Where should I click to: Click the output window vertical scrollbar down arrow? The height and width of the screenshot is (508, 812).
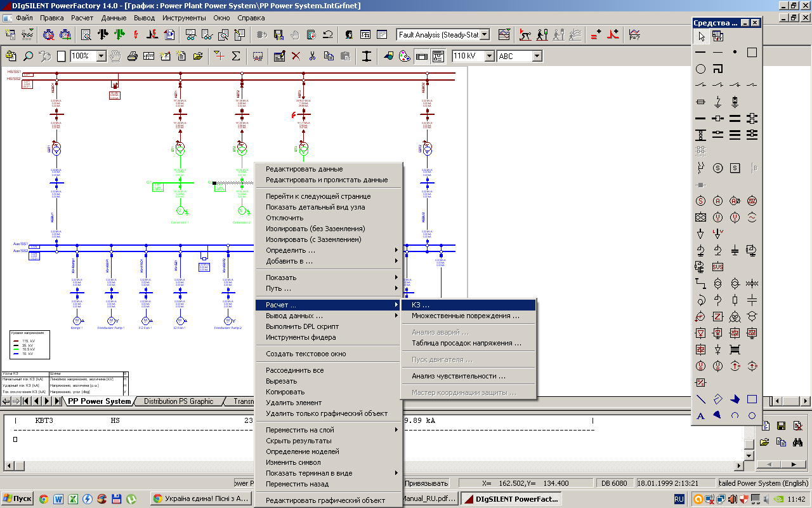749,455
